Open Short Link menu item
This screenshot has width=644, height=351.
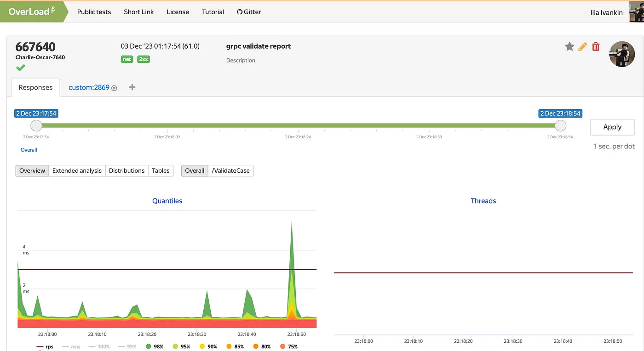tap(139, 12)
